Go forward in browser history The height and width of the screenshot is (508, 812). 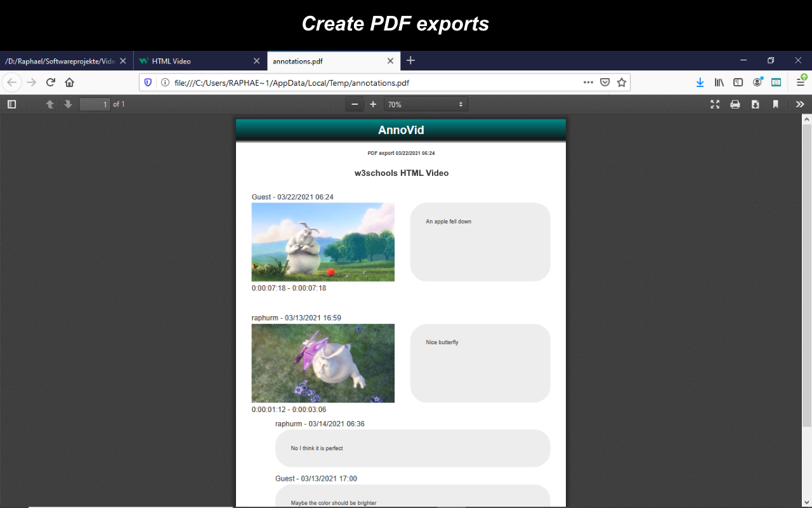tap(31, 83)
